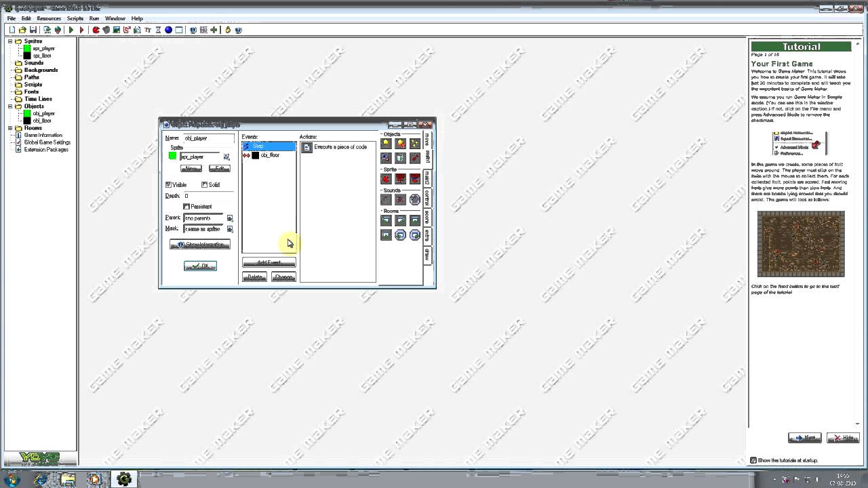This screenshot has width=868, height=488.
Task: Switch to the draw actions tab
Action: tap(427, 254)
